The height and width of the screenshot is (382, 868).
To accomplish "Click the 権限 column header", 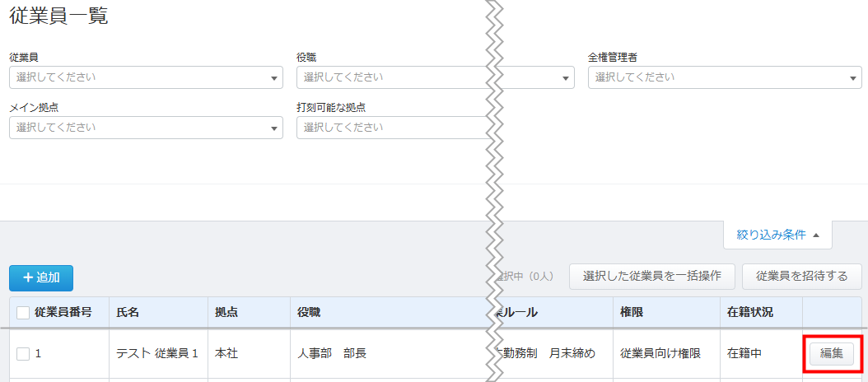I will (x=632, y=313).
